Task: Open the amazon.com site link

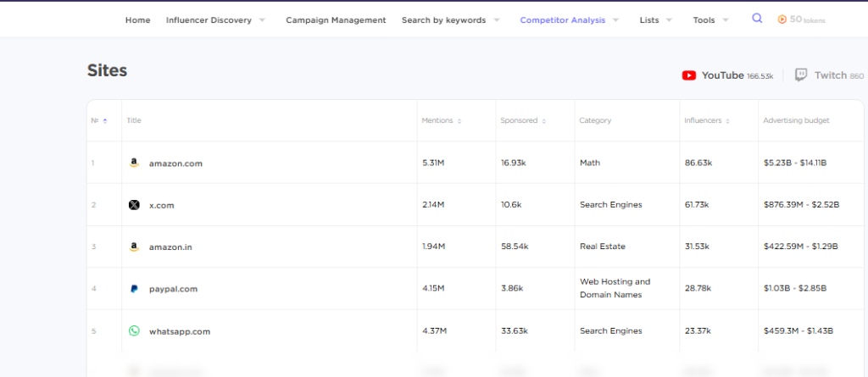Action: click(175, 164)
